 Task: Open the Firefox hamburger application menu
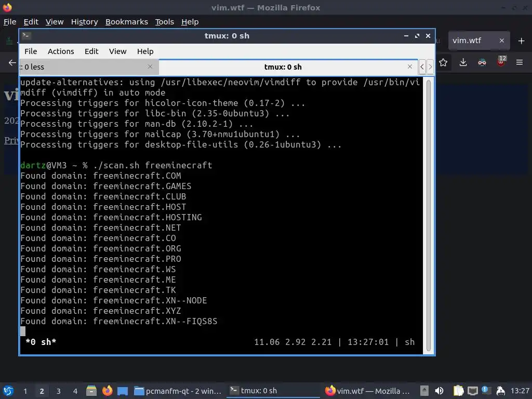520,62
